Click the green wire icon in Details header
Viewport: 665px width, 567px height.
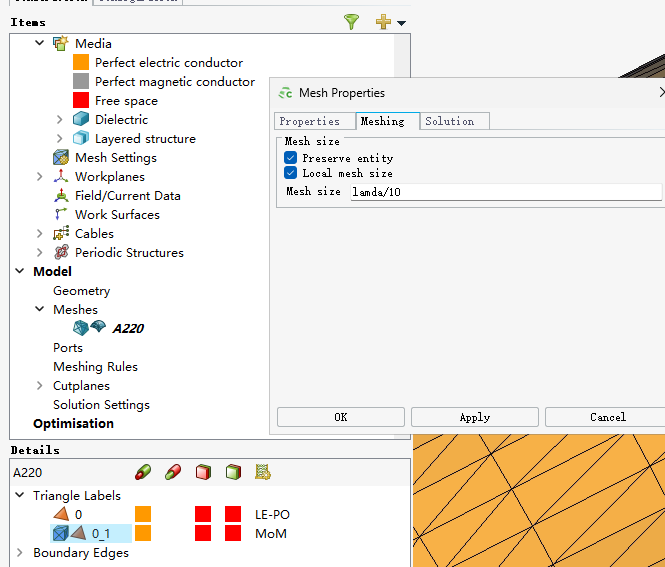click(143, 472)
